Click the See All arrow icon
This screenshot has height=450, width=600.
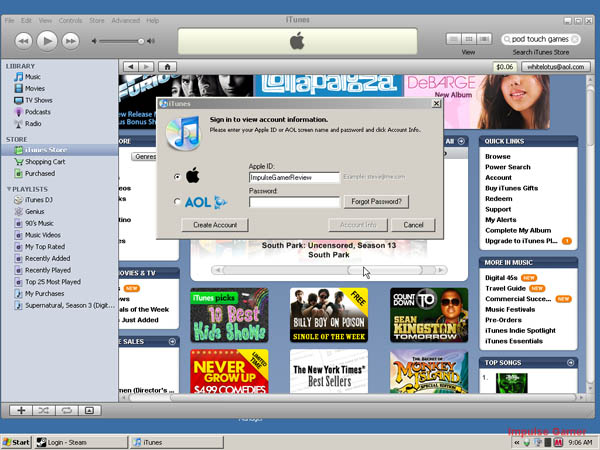click(461, 141)
